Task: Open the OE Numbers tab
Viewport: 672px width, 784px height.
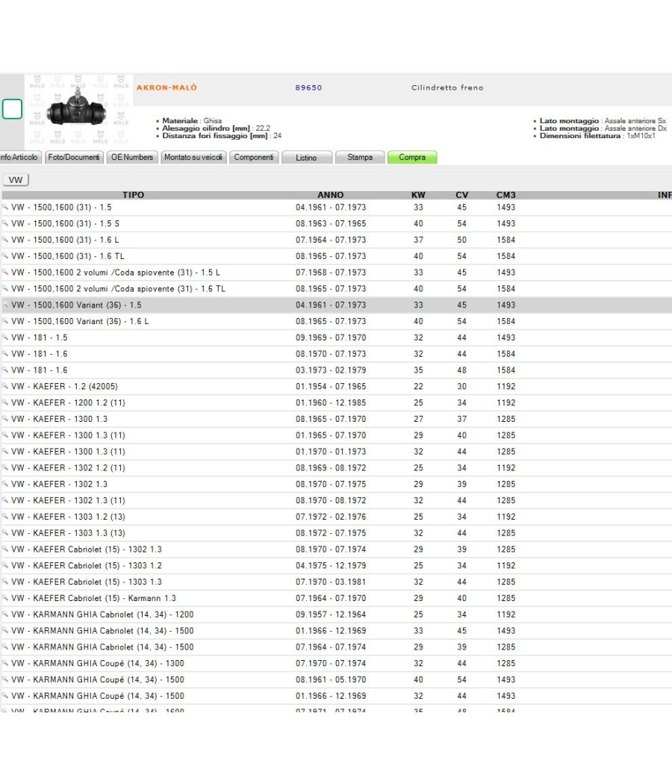Action: [132, 157]
